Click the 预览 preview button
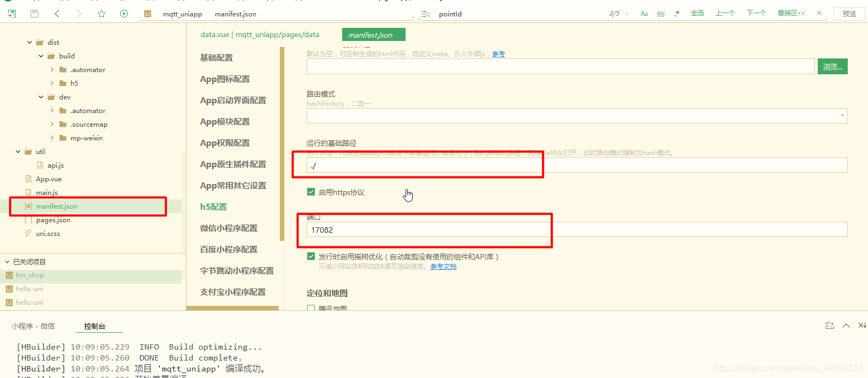This screenshot has height=378, width=868. pos(849,14)
